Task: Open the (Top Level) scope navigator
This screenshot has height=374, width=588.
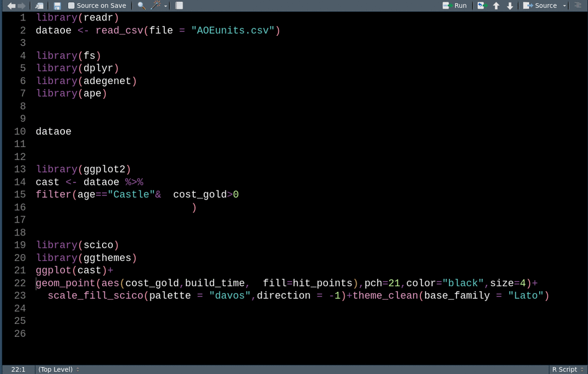Action: pos(59,370)
